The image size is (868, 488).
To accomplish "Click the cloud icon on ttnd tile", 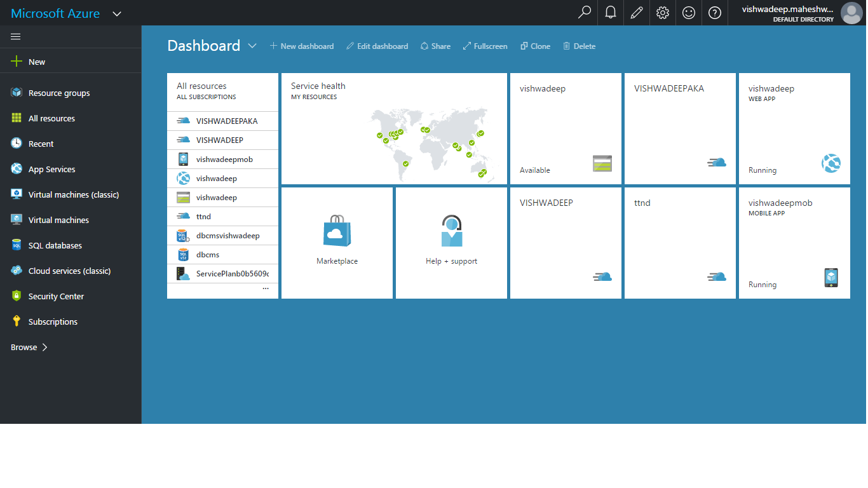I will (x=717, y=276).
